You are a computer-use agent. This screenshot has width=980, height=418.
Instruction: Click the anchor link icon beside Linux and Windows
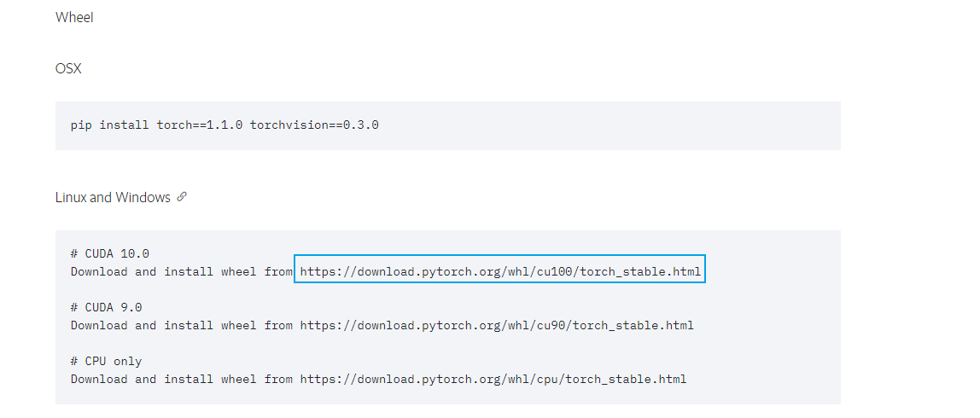pos(182,197)
